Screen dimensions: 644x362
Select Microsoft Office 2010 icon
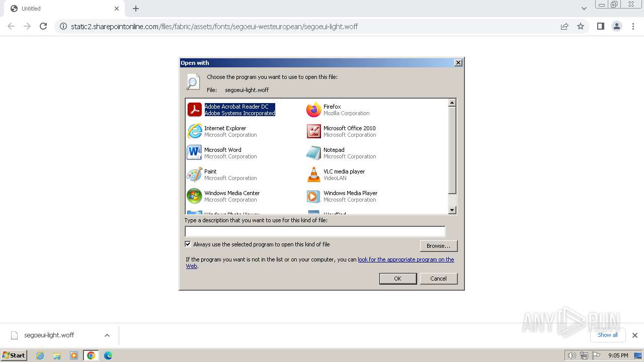pos(313,131)
